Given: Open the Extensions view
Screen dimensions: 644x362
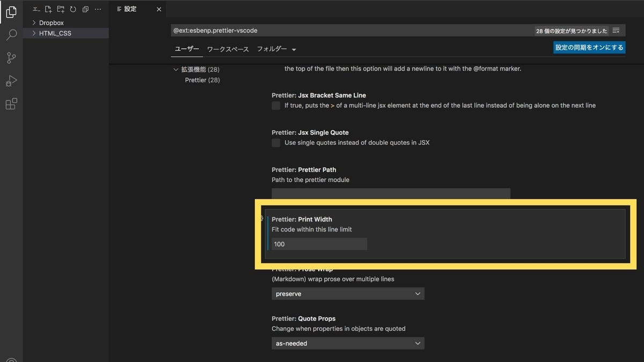Looking at the screenshot, I should 11,104.
